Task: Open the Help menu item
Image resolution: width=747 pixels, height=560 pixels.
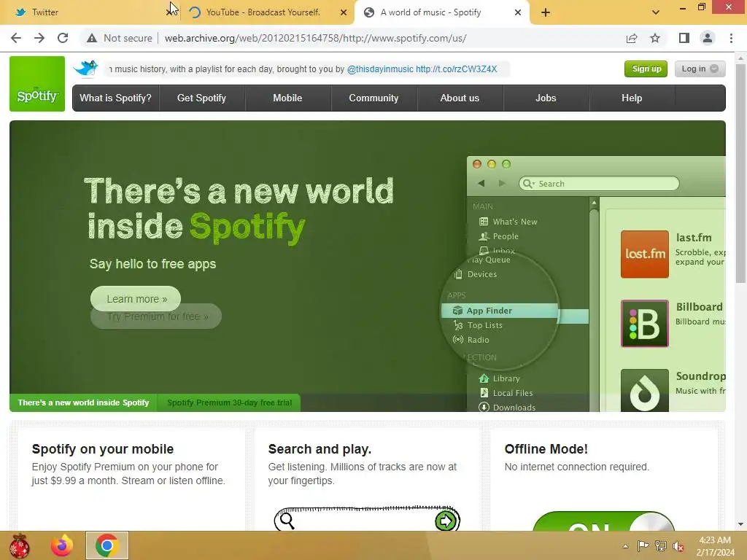Action: [x=632, y=98]
